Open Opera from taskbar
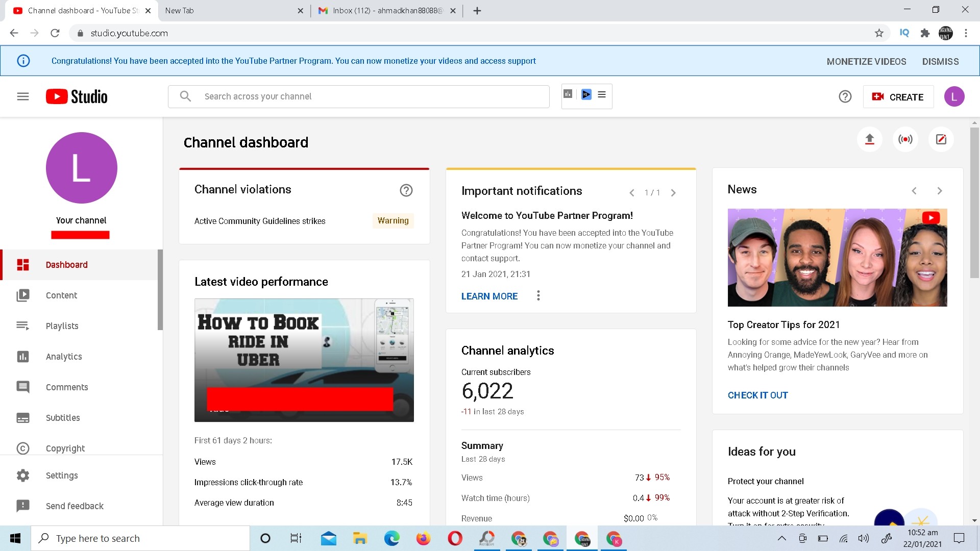 [x=455, y=538]
